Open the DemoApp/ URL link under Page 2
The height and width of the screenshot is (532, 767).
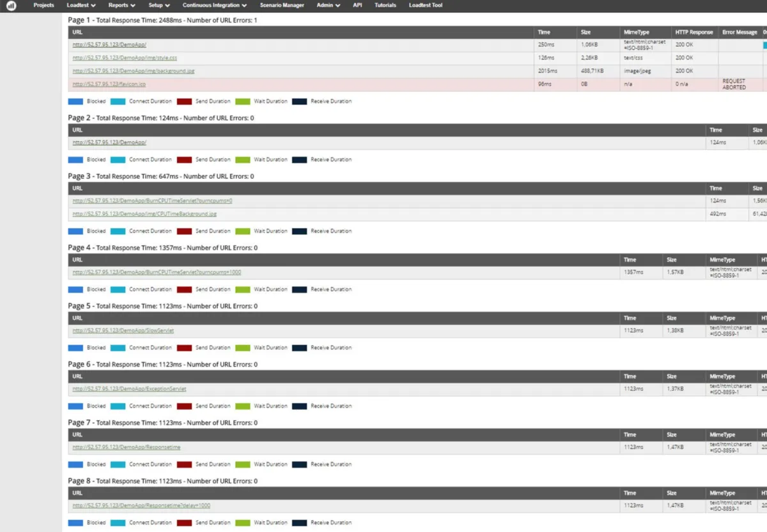(109, 142)
